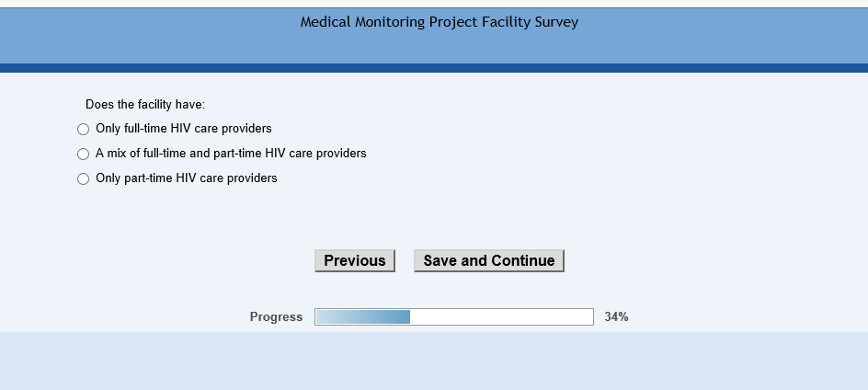Select the "Only part-time HIV care providers" radio button

(x=84, y=179)
